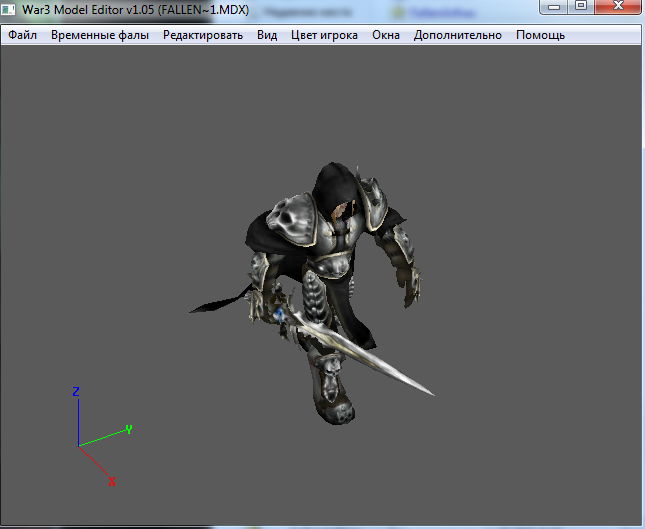Click the Помощь menu
The width and height of the screenshot is (645, 529).
[540, 35]
